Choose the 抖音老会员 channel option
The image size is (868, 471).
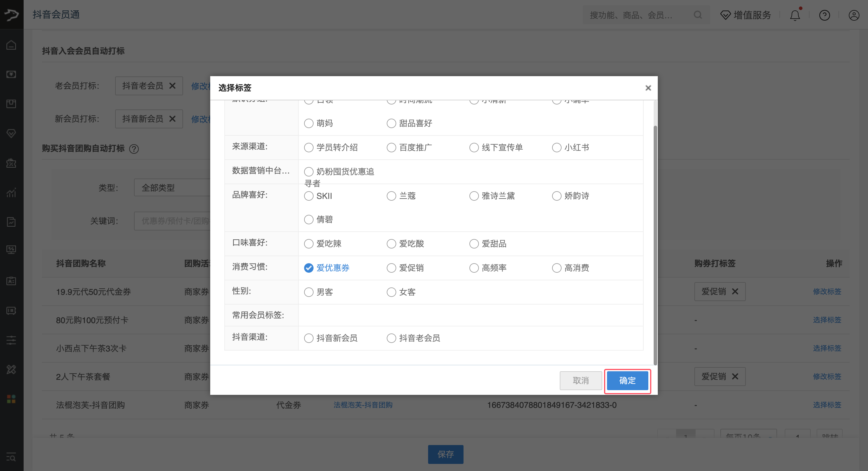(413, 338)
